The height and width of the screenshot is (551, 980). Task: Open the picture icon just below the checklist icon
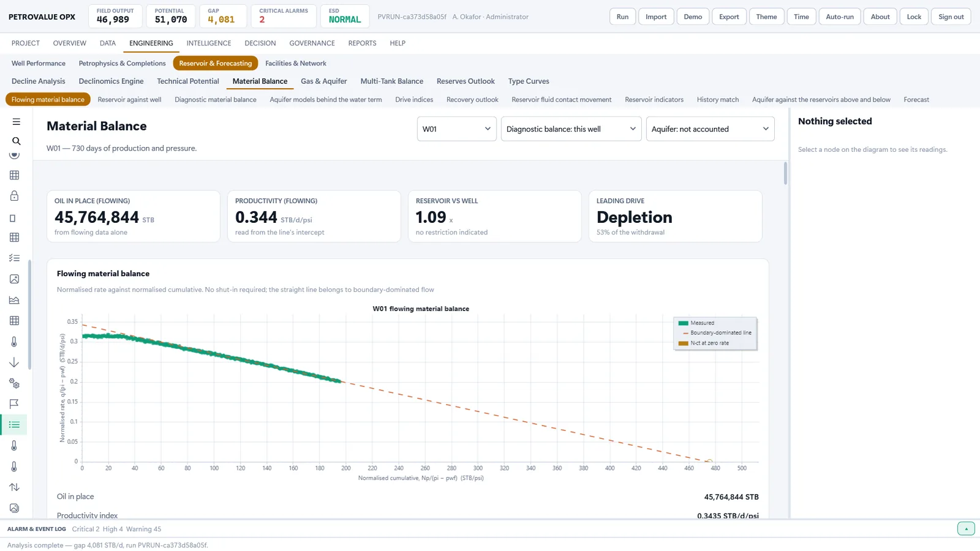click(x=14, y=279)
